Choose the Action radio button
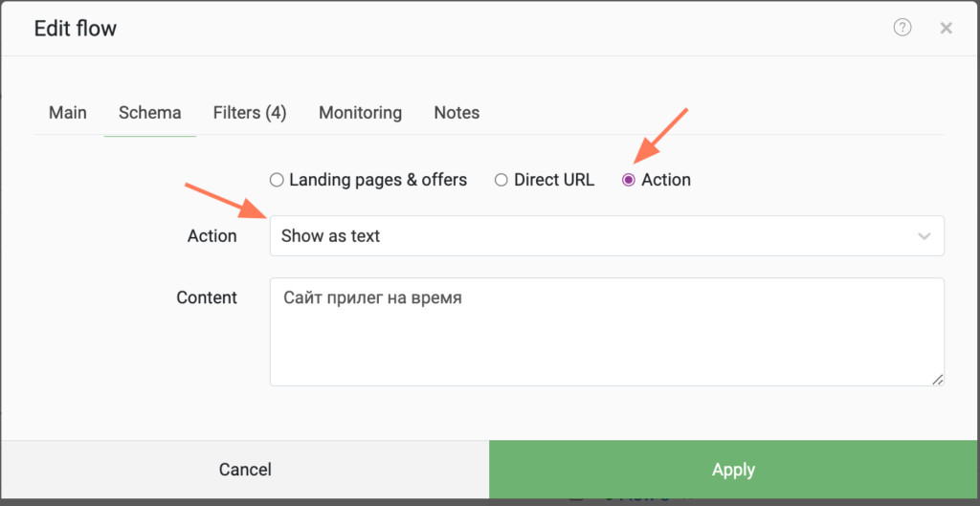The height and width of the screenshot is (506, 980). (x=628, y=181)
